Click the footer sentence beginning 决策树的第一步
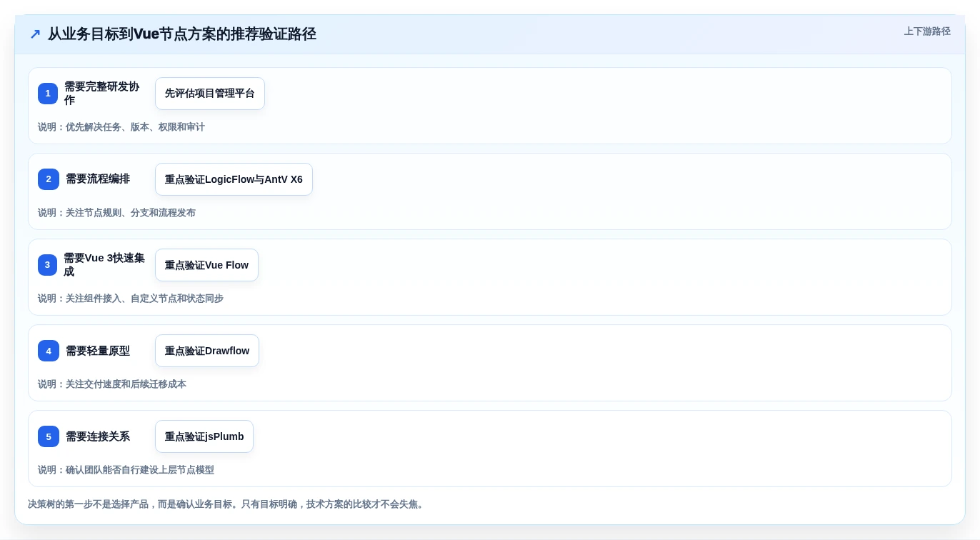 click(x=227, y=504)
